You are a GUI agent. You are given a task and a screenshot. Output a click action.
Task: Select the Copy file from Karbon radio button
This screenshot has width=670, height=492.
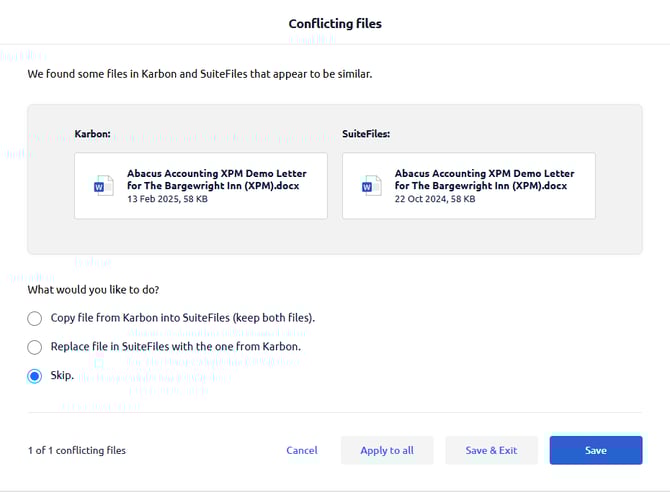(35, 318)
